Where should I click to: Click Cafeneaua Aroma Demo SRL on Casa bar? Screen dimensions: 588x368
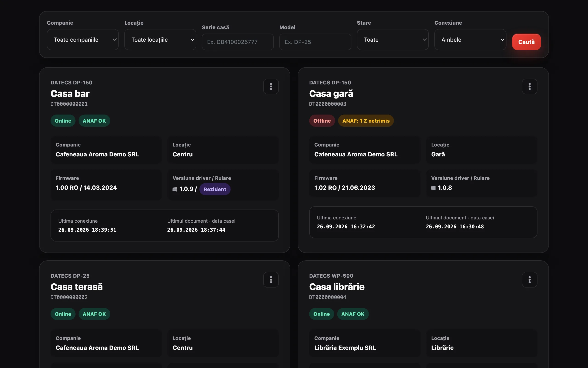97,154
